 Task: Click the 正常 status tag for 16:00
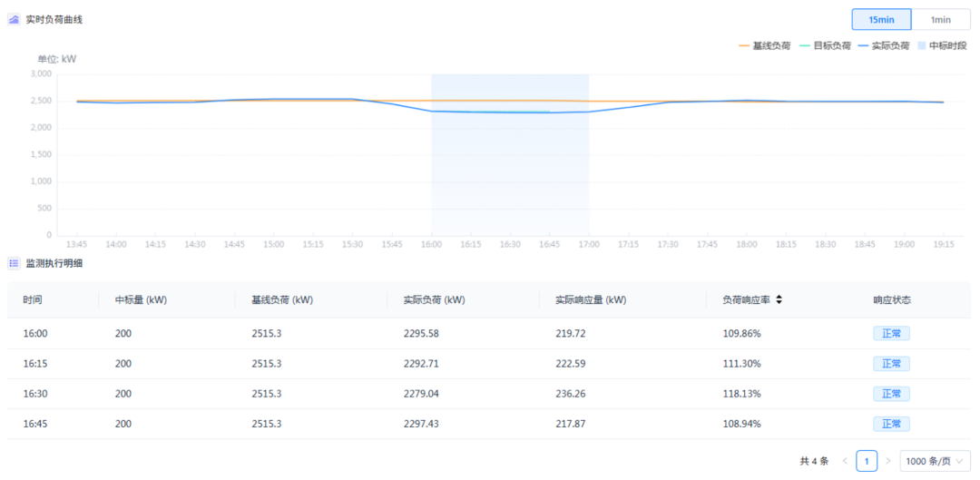pos(891,334)
